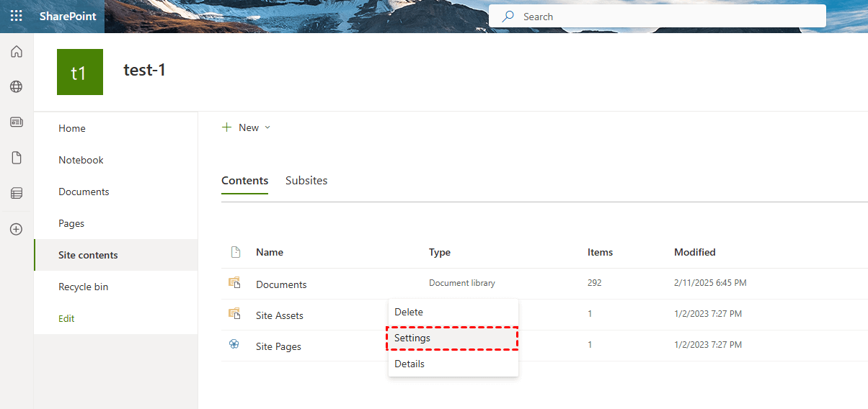Click into the Search box
Screen dimensions: 868x409
pos(657,16)
